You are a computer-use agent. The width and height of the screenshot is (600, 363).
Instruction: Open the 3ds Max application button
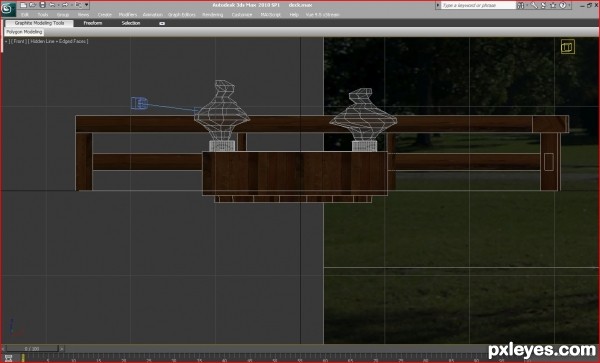pyautogui.click(x=8, y=9)
